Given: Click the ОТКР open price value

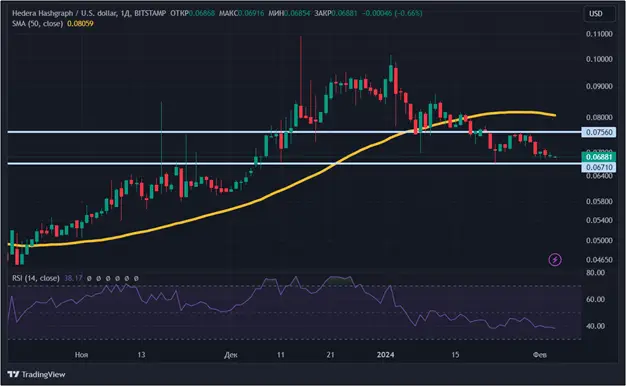Looking at the screenshot, I should pyautogui.click(x=202, y=13).
